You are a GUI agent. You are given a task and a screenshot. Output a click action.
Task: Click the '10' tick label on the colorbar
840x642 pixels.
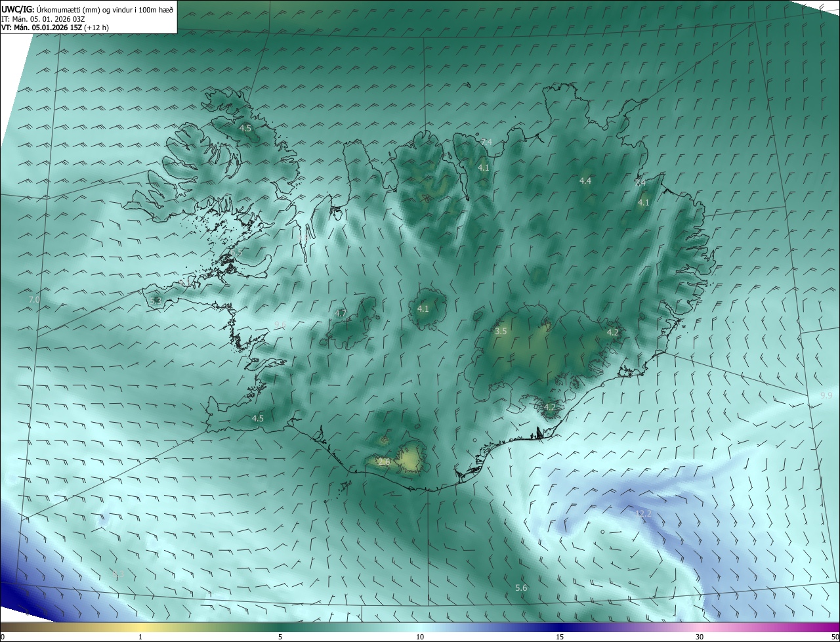pos(420,637)
